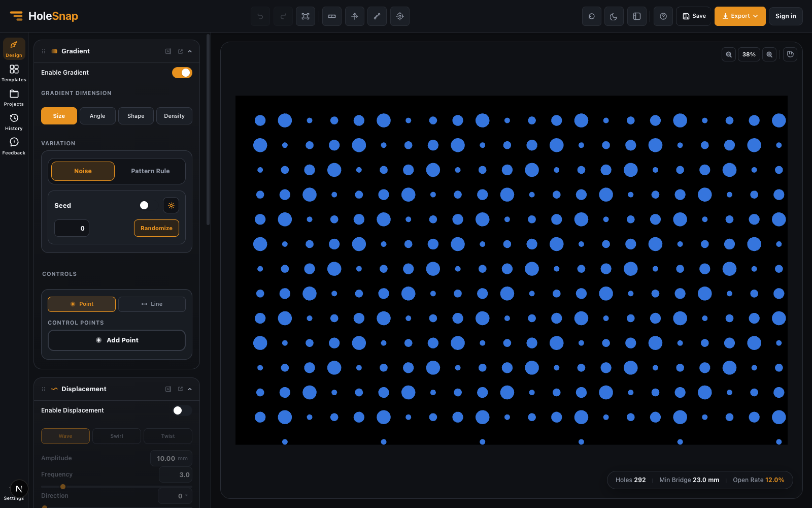The height and width of the screenshot is (508, 812).
Task: Adjust the Frequency slider handle
Action: 63,487
